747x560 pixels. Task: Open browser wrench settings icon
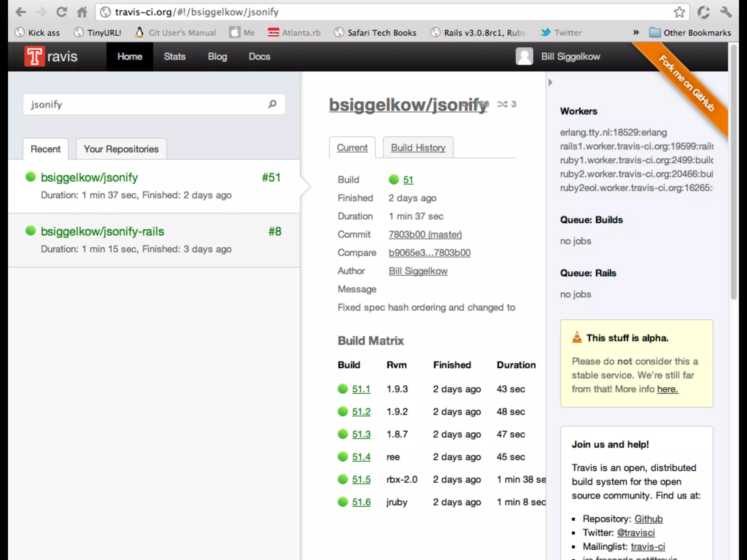(x=725, y=12)
